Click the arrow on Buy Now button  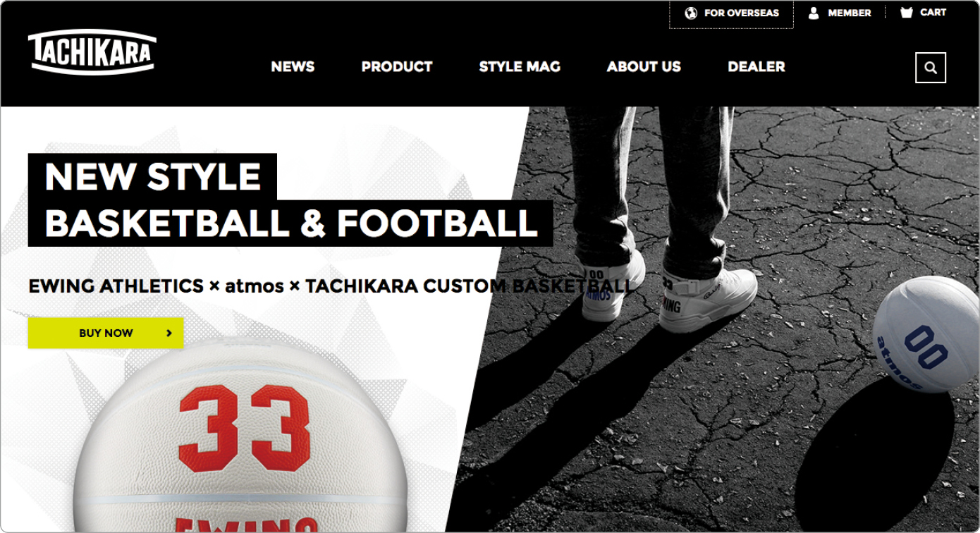coord(169,333)
